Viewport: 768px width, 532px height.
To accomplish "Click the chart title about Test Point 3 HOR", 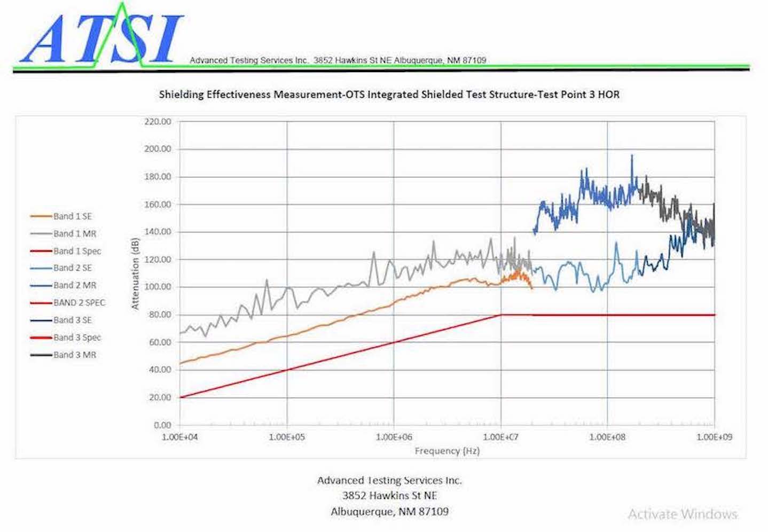I will tap(389, 95).
